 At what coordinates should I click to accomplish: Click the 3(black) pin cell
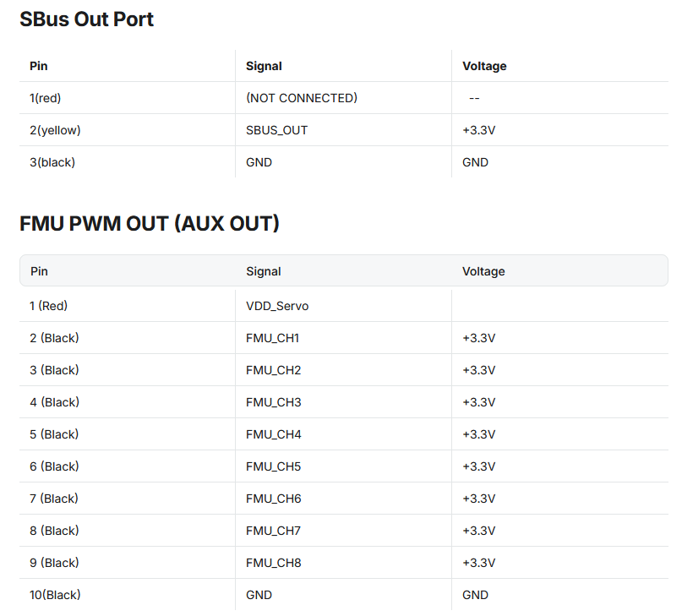click(x=52, y=162)
